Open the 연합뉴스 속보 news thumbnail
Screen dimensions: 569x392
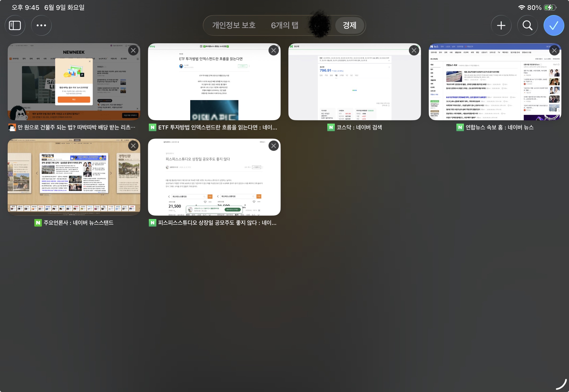click(x=495, y=82)
